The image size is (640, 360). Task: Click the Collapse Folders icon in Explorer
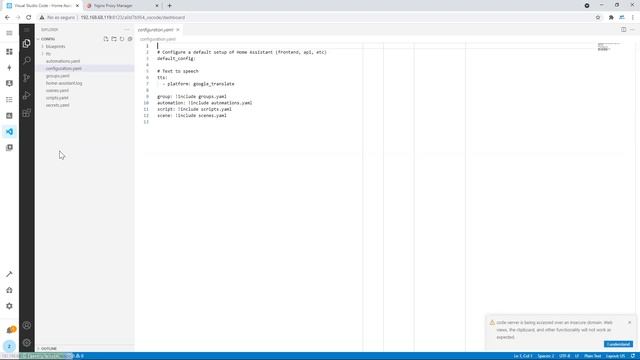pos(130,39)
